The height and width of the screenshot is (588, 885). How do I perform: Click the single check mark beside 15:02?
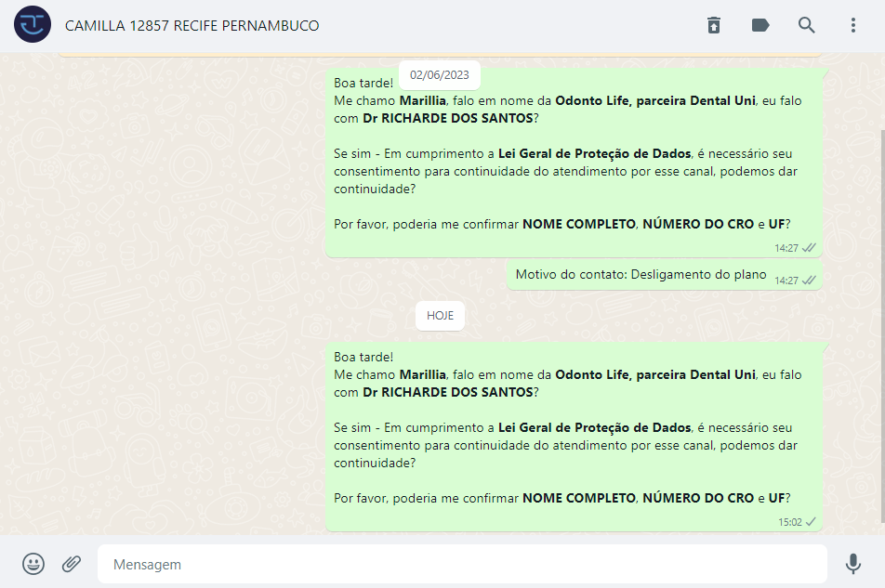point(811,522)
